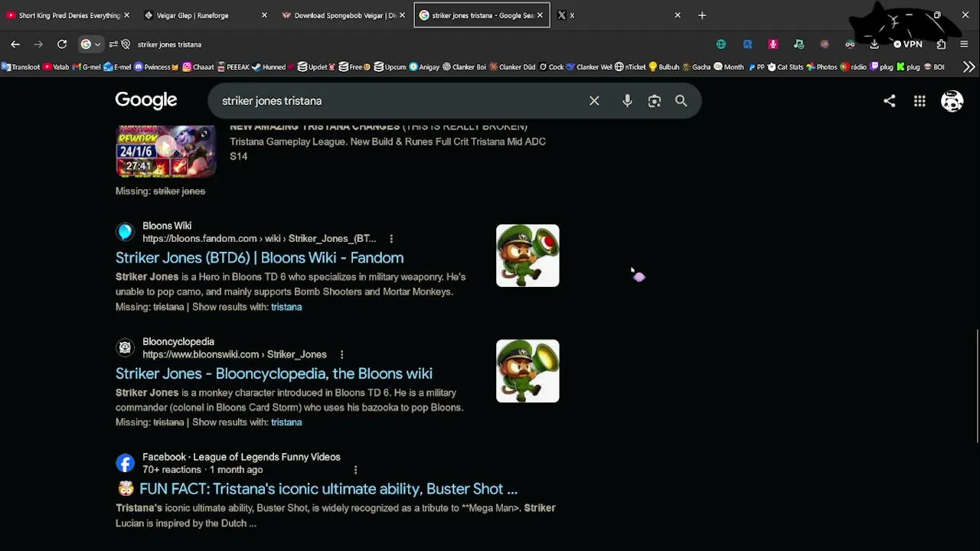Click the tracking protection shield icon

126,44
